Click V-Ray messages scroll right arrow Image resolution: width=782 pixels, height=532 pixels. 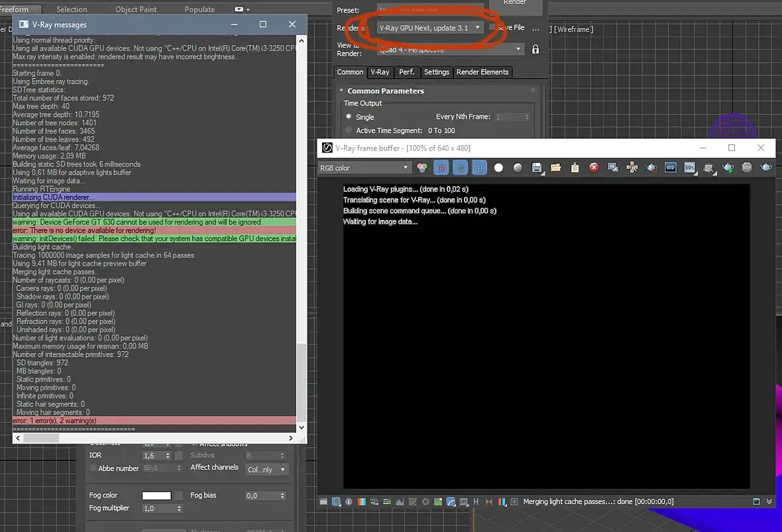coord(291,438)
